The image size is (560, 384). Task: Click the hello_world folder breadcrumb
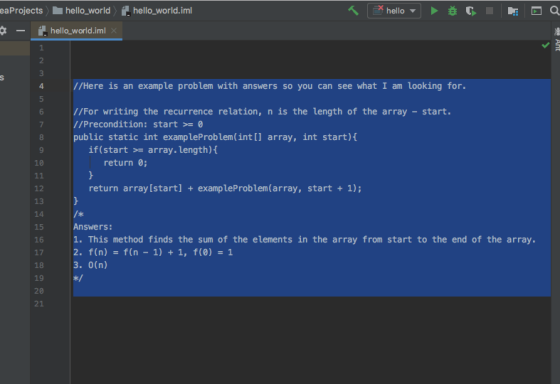coord(82,11)
